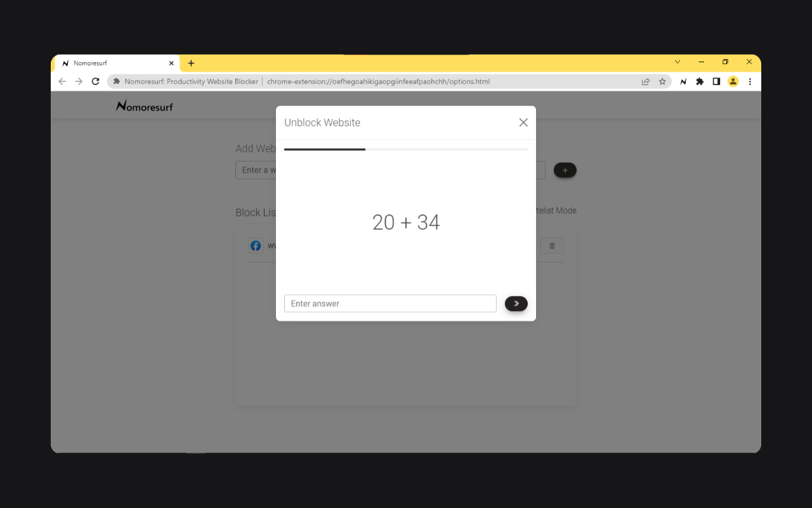Viewport: 812px width, 508px height.
Task: Click the plus button to add website
Action: coord(565,170)
